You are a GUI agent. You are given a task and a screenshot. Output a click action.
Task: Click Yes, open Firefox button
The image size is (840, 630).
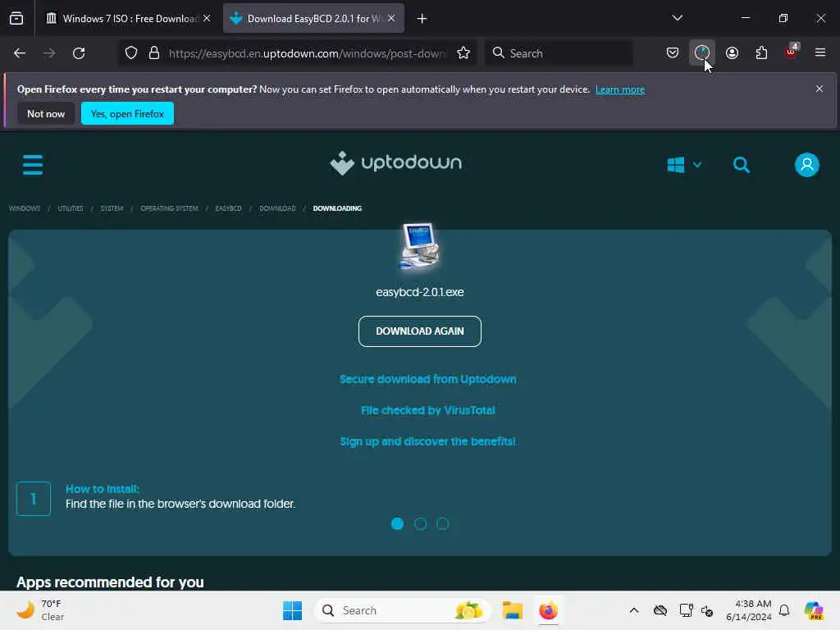click(x=127, y=113)
